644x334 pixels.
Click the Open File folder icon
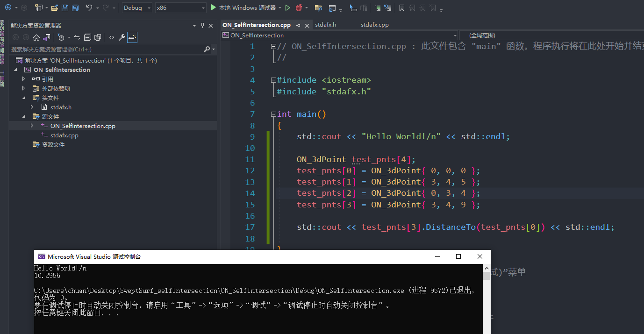54,7
